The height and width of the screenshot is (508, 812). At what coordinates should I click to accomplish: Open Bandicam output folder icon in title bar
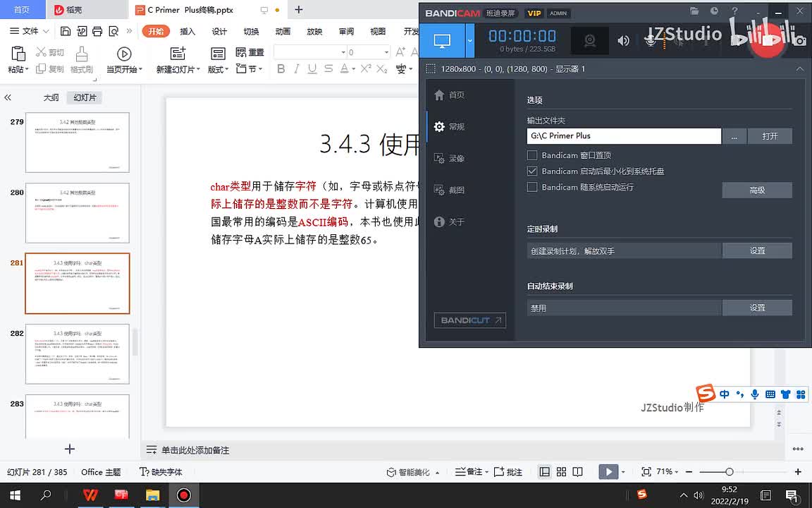pyautogui.click(x=694, y=11)
